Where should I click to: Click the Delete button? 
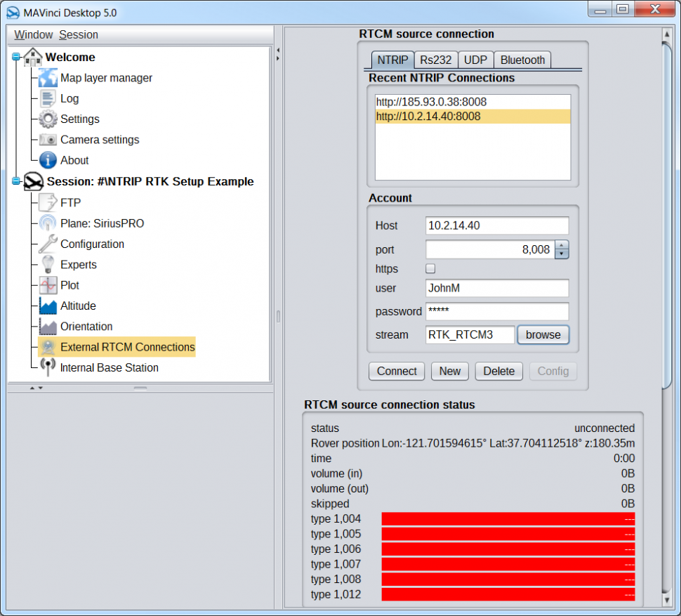tap(498, 371)
